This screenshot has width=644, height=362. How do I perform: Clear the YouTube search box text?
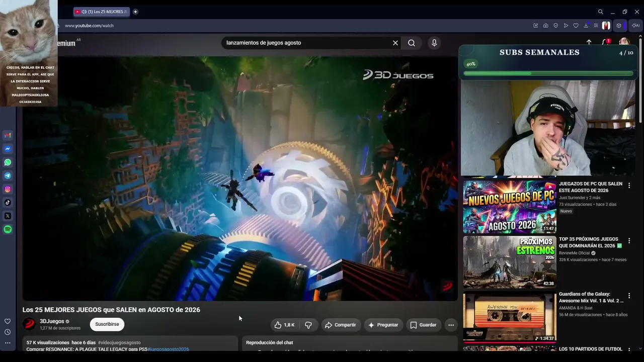[395, 43]
